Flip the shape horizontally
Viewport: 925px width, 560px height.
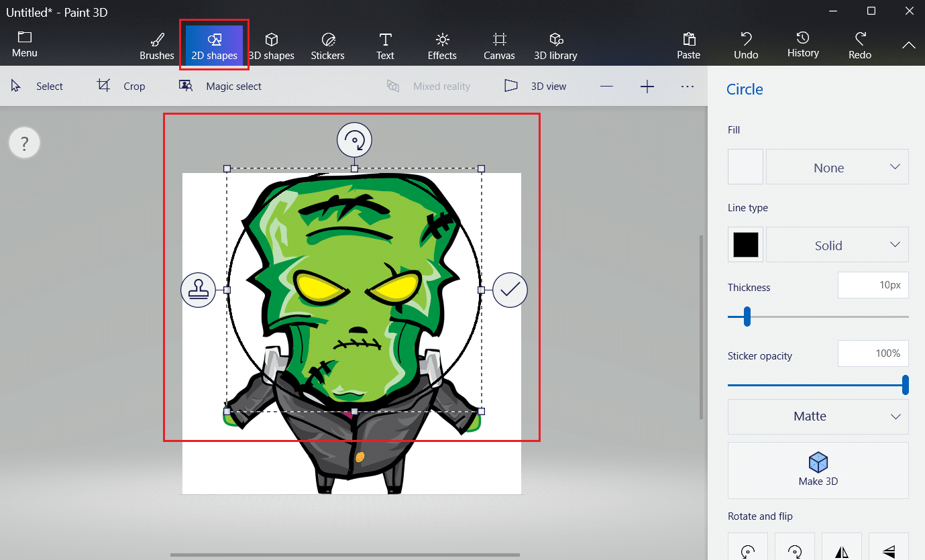click(x=842, y=547)
